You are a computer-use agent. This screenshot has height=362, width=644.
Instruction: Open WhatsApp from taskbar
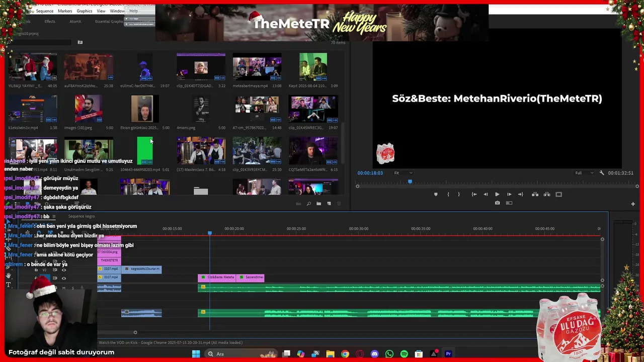[x=389, y=354]
